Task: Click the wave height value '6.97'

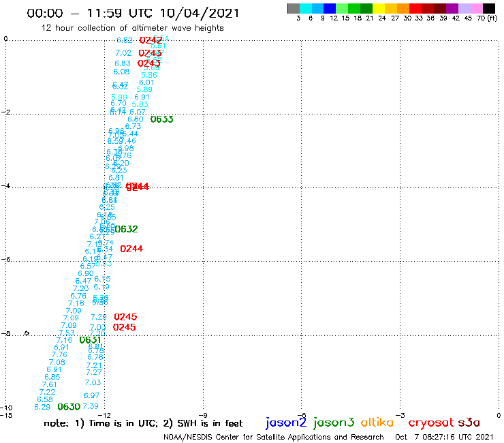Action: (x=92, y=395)
